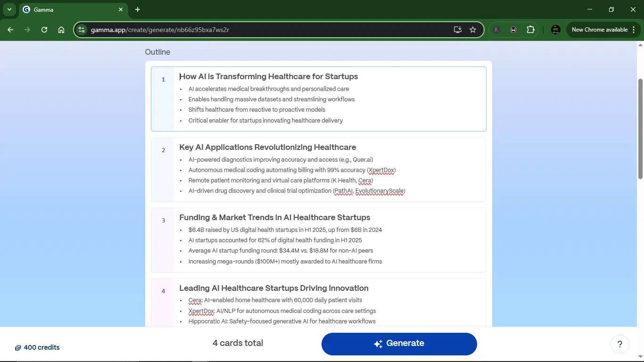Click bullet 'Cera: AI-enabled home healthcare'
This screenshot has width=644, height=362.
coord(275,300)
